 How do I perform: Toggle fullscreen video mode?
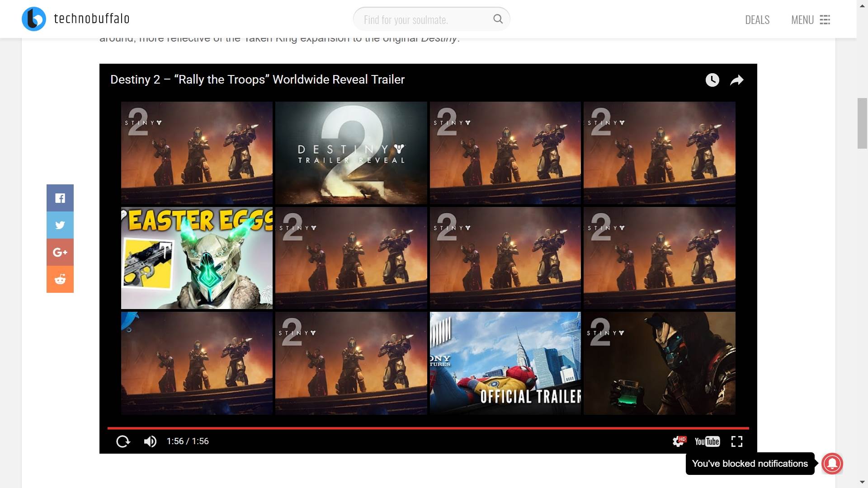pyautogui.click(x=736, y=441)
